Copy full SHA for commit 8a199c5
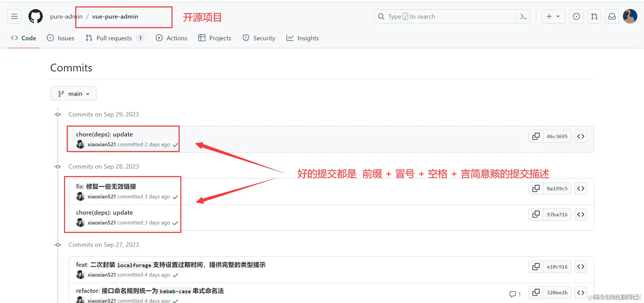 pos(536,189)
